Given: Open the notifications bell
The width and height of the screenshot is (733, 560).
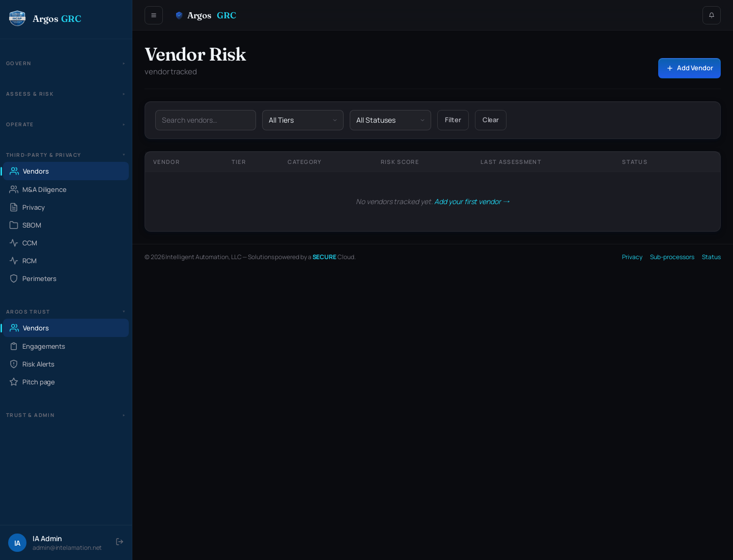Looking at the screenshot, I should point(712,15).
